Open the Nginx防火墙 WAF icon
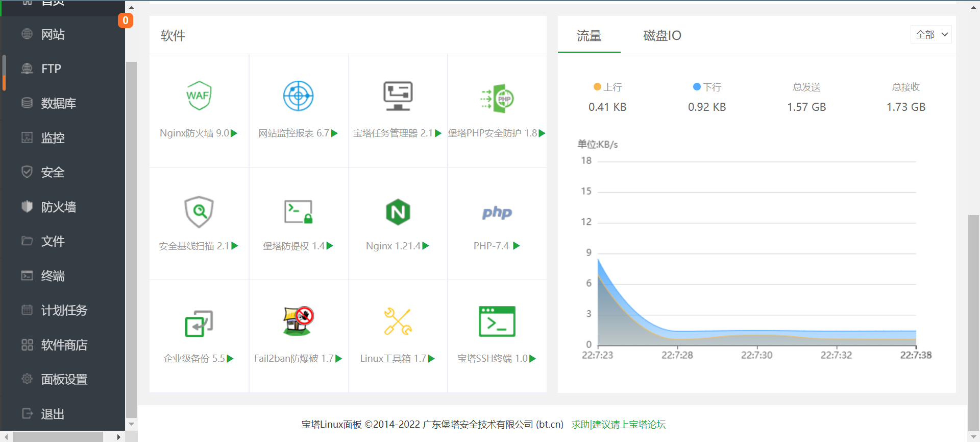The height and width of the screenshot is (442, 980). [x=199, y=96]
